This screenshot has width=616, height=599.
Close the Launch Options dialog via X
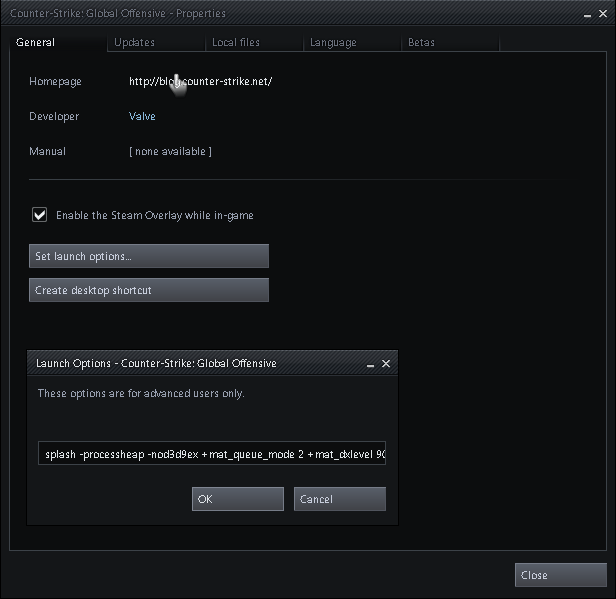coord(386,364)
